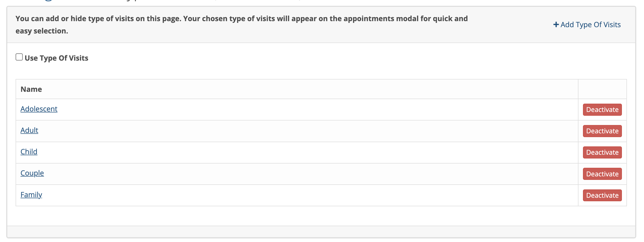
Task: Deactivate the Couple visit type
Action: 602,174
